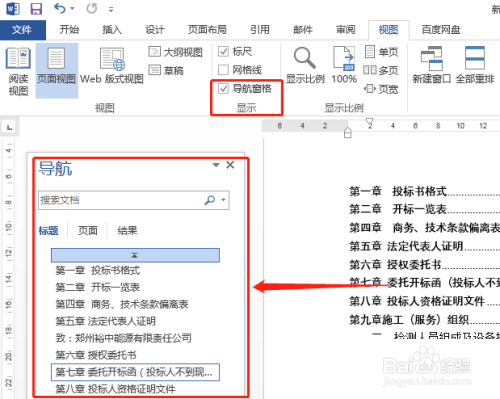Choose 页宽 page width zoom
The width and height of the screenshot is (500, 399).
click(x=381, y=89)
